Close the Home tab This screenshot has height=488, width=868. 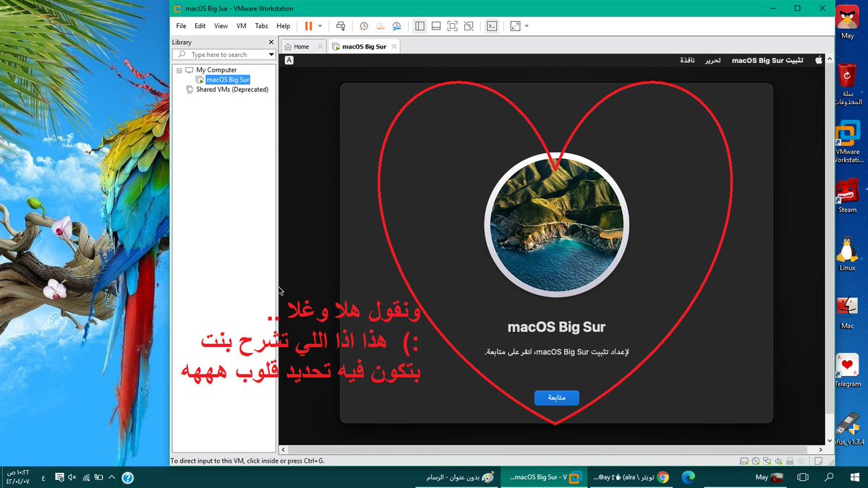click(320, 46)
